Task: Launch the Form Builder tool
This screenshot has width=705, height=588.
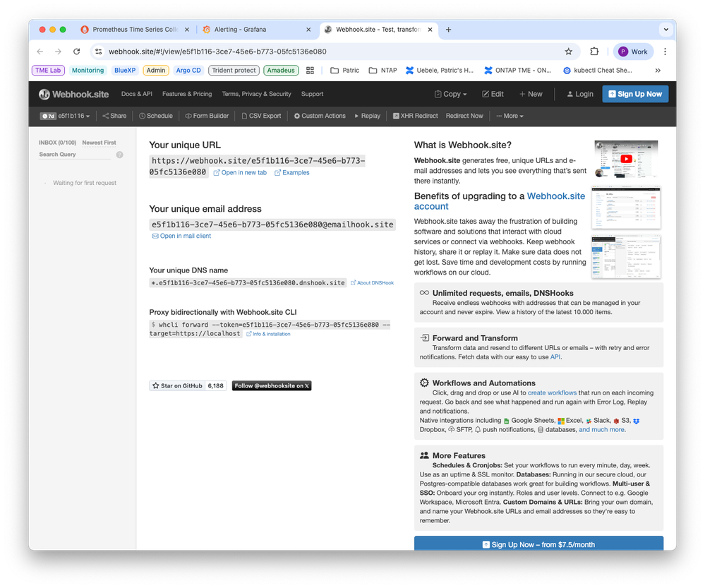Action: pyautogui.click(x=206, y=115)
